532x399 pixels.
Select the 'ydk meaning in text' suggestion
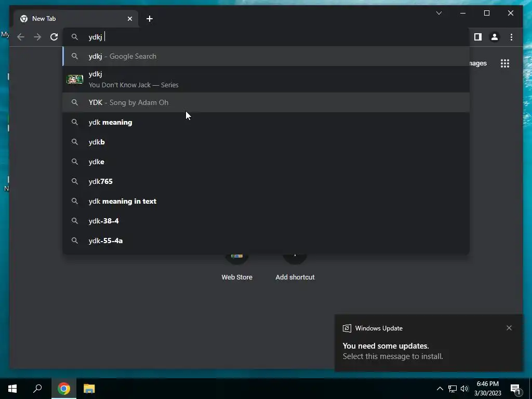pyautogui.click(x=266, y=201)
